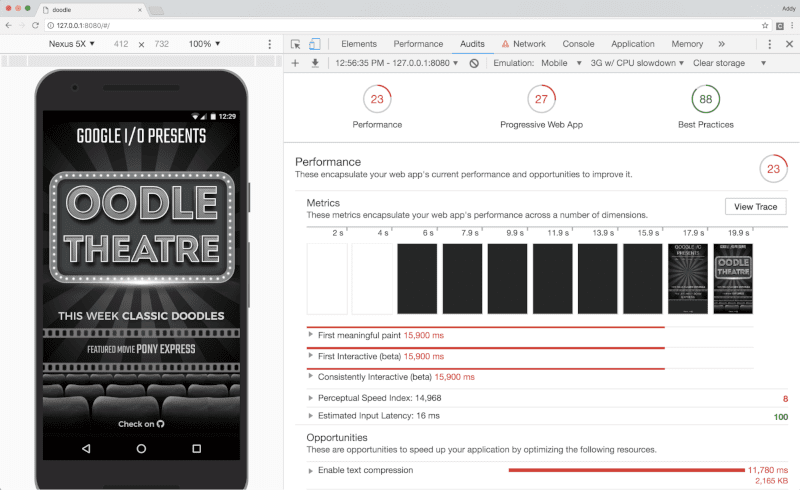
Task: Show more DevTools tabs with double chevron
Action: tap(722, 44)
